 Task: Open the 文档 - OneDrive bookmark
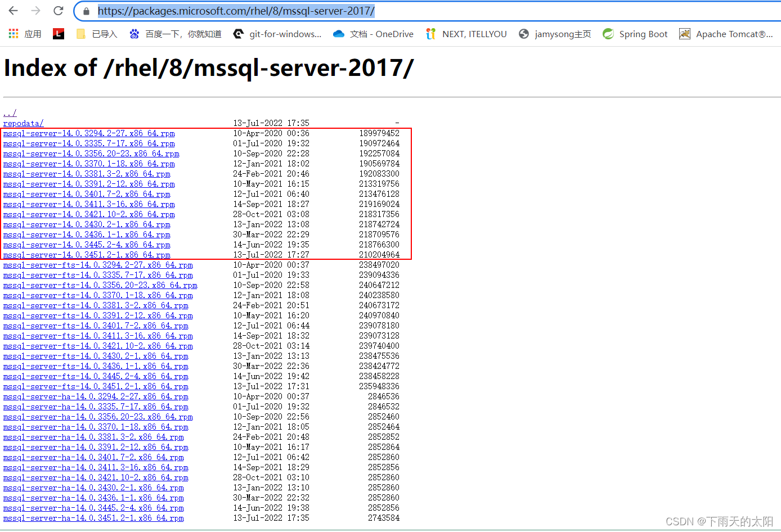[x=374, y=34]
